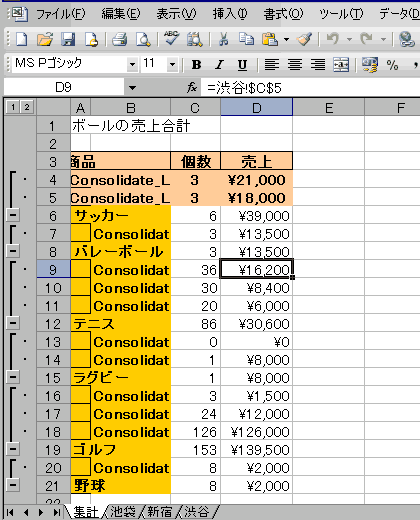Collapse the バレーボール outline group
Image resolution: width=420 pixels, height=520 pixels.
[13, 251]
